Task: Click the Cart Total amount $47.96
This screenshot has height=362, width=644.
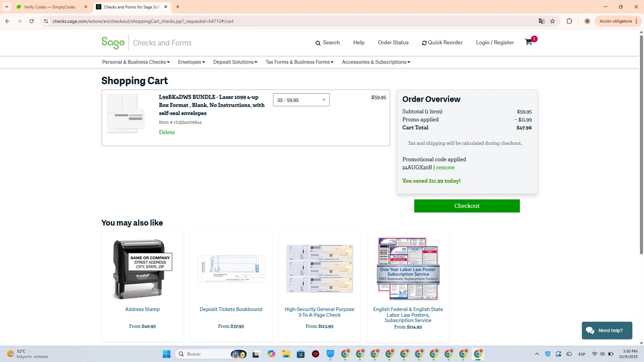Action: click(x=524, y=128)
